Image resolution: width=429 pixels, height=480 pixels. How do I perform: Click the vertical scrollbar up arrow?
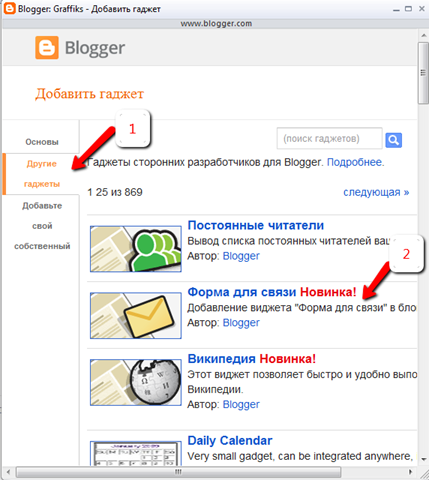point(424,35)
